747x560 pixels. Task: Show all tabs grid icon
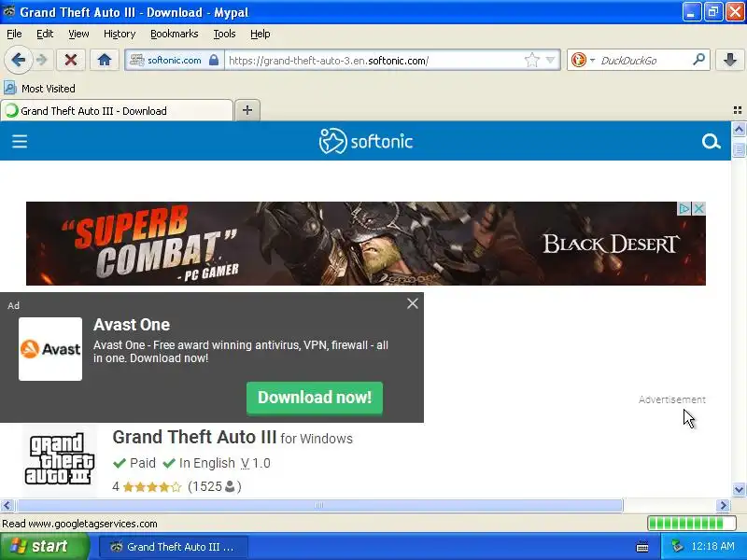[x=738, y=110]
